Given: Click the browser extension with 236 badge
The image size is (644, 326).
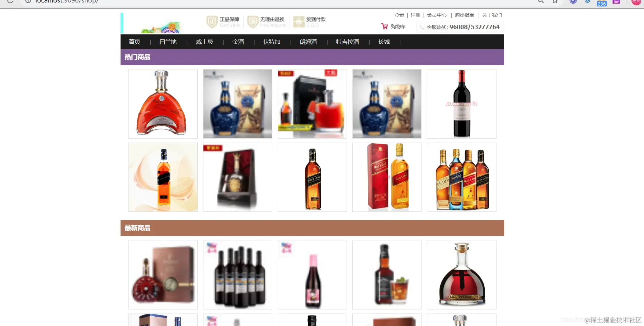Looking at the screenshot, I should pyautogui.click(x=602, y=4).
